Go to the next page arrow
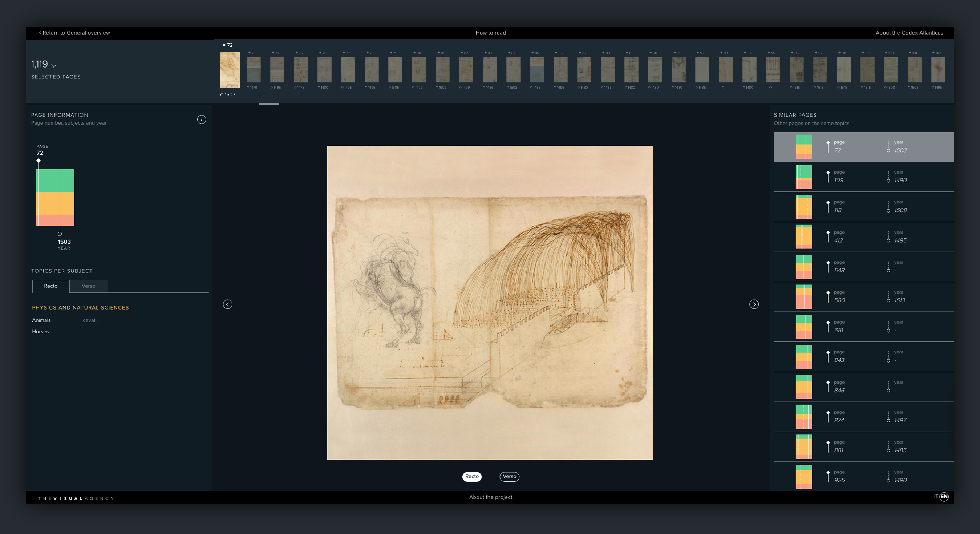Screen dimensions: 980x534 [x=754, y=304]
